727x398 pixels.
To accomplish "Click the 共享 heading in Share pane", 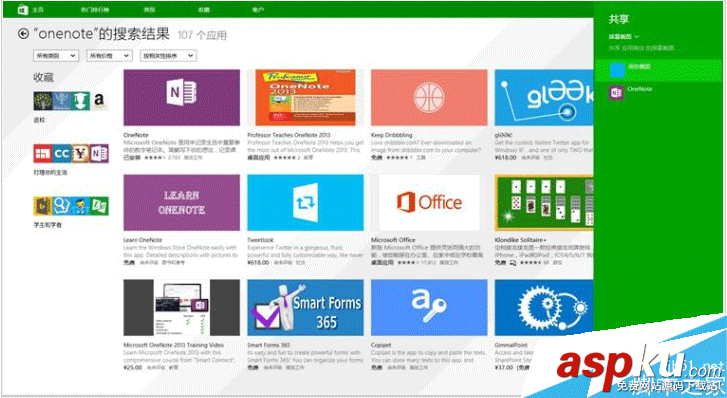I will coord(619,19).
